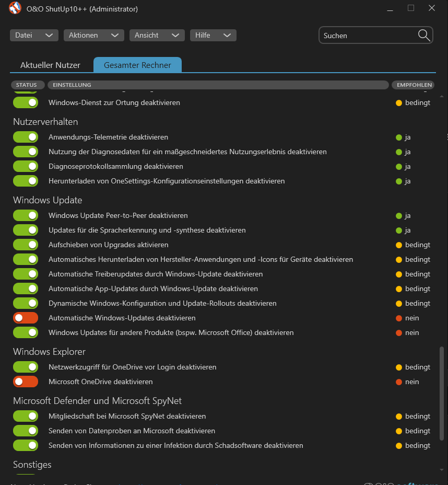Sort by EINSTELLUNG column header
This screenshot has height=485, width=448.
[x=218, y=85]
